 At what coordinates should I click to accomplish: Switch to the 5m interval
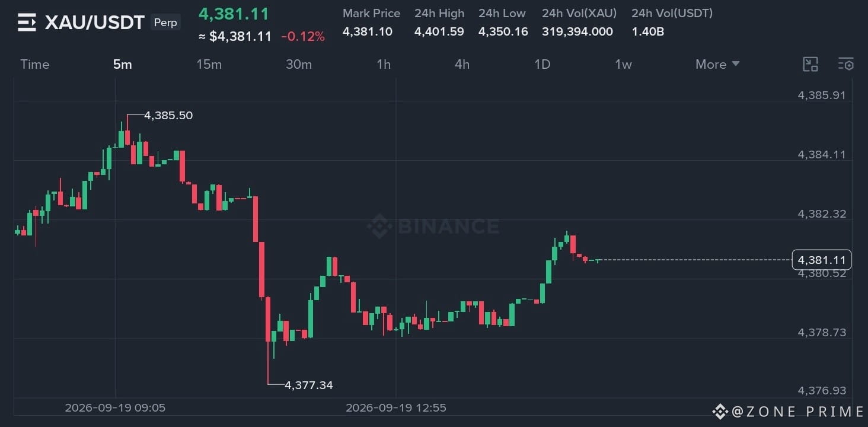coord(123,64)
